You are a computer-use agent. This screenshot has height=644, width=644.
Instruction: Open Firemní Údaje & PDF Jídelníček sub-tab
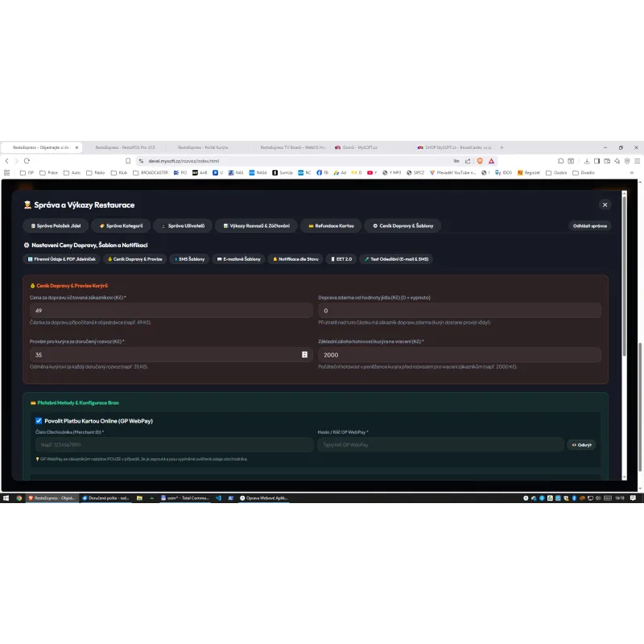coord(62,258)
